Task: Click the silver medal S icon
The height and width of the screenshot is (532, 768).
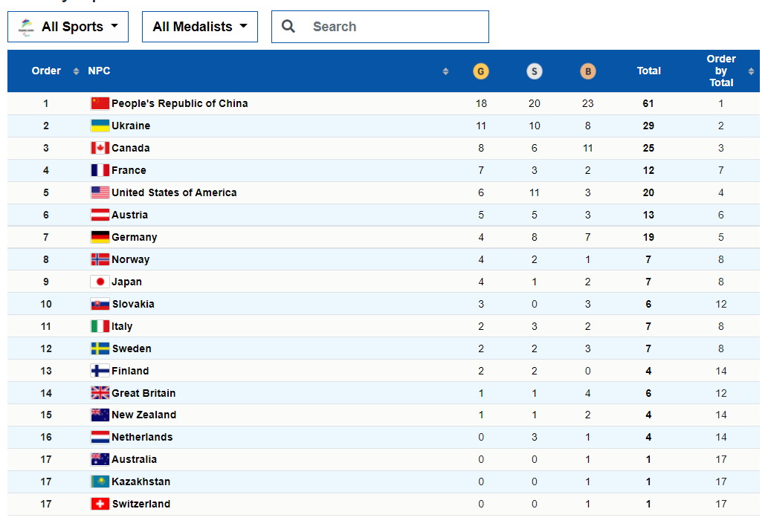Action: coord(534,71)
